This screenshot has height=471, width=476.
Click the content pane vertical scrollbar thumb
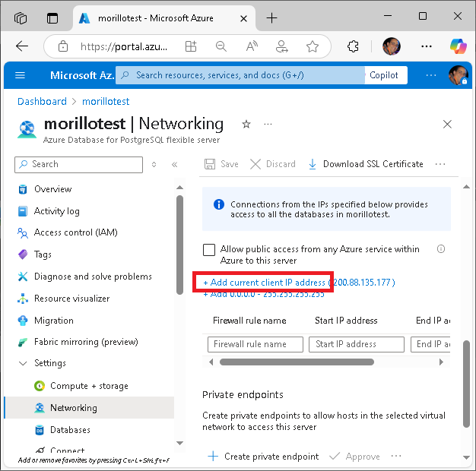click(x=467, y=384)
